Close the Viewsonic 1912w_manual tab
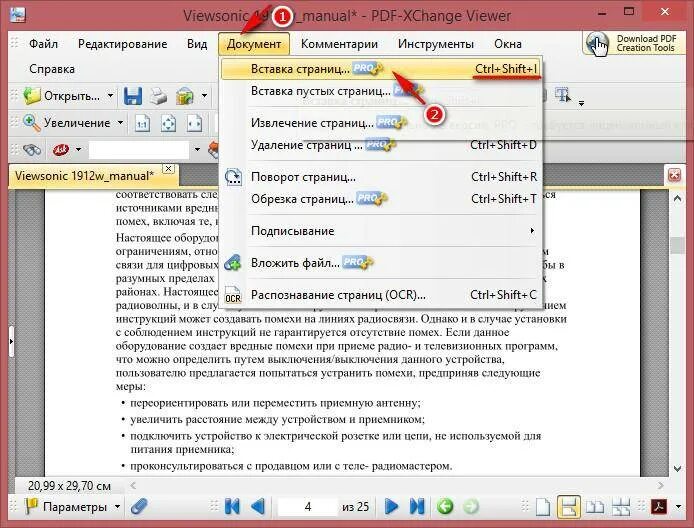 click(168, 169)
